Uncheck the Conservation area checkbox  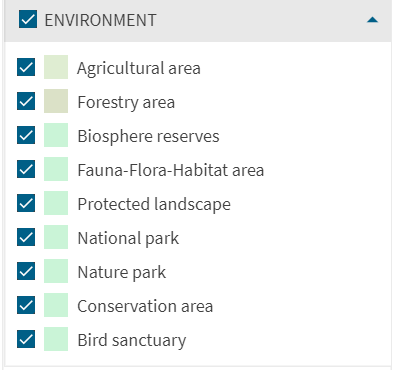(26, 305)
